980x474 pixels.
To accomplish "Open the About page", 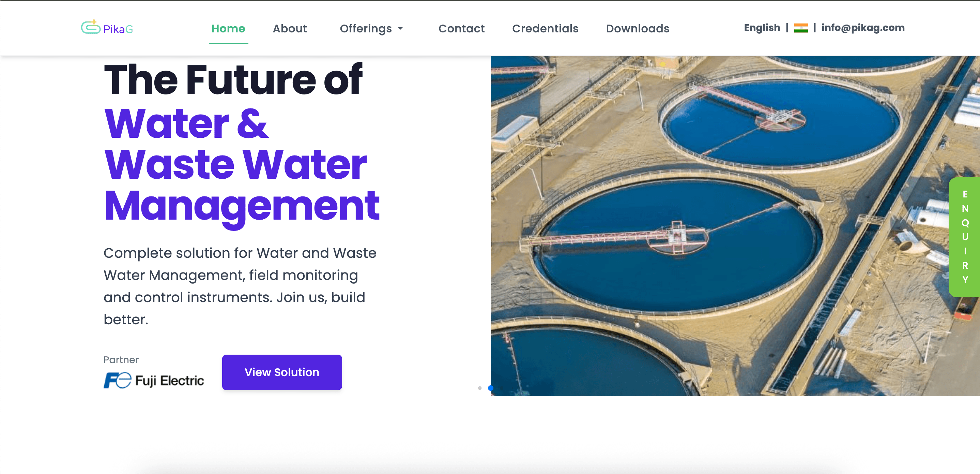I will pos(290,28).
